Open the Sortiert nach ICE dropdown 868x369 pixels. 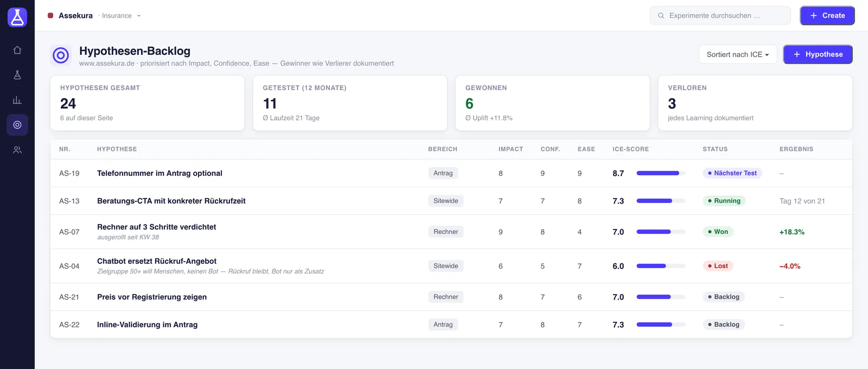click(x=738, y=54)
